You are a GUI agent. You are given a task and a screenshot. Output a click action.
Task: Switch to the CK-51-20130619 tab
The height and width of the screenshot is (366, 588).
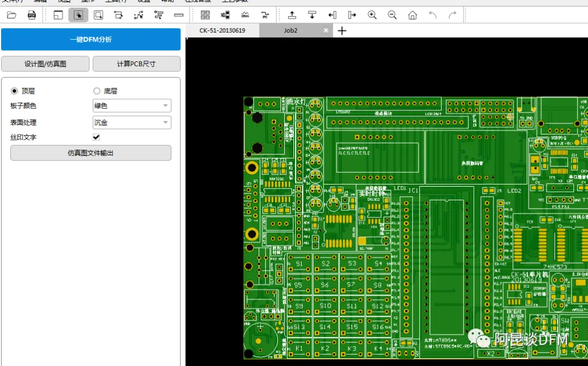tap(222, 30)
